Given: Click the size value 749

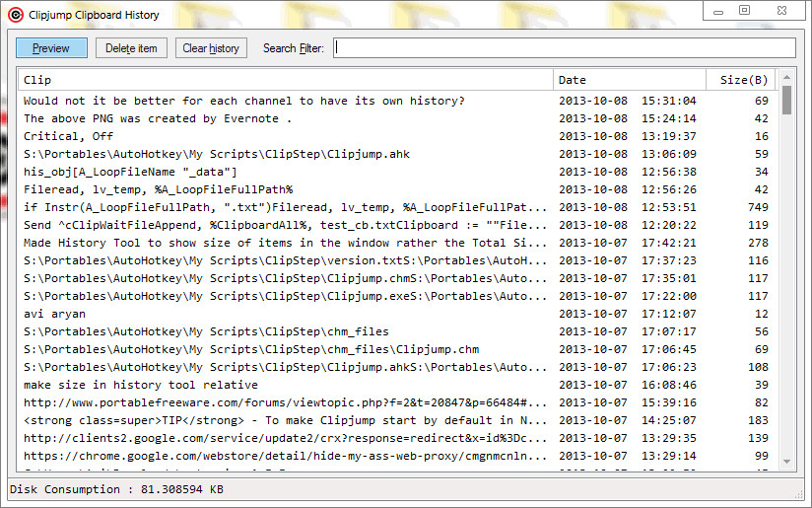Looking at the screenshot, I should (x=758, y=207).
